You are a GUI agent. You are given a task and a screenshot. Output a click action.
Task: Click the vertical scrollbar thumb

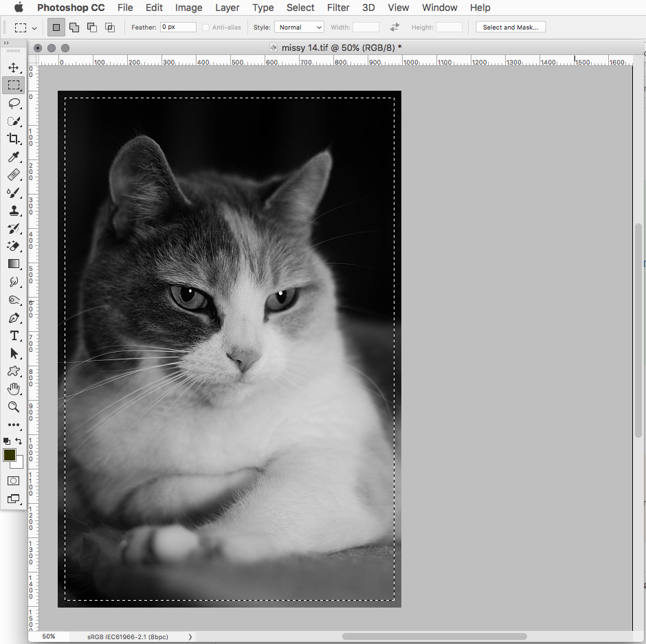[x=638, y=331]
